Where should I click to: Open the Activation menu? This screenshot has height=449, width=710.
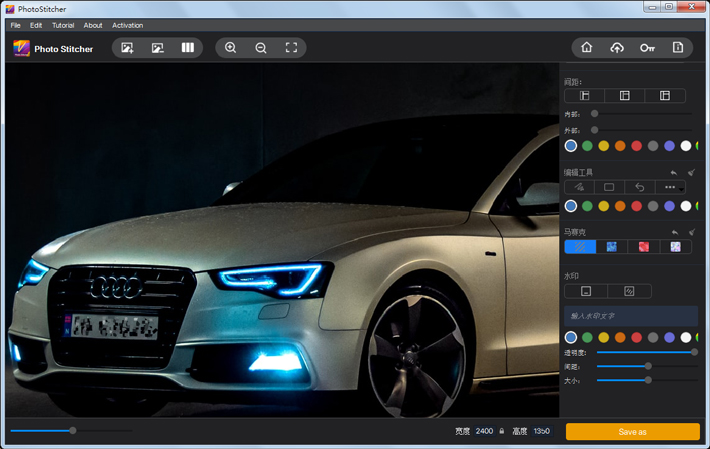tap(128, 25)
